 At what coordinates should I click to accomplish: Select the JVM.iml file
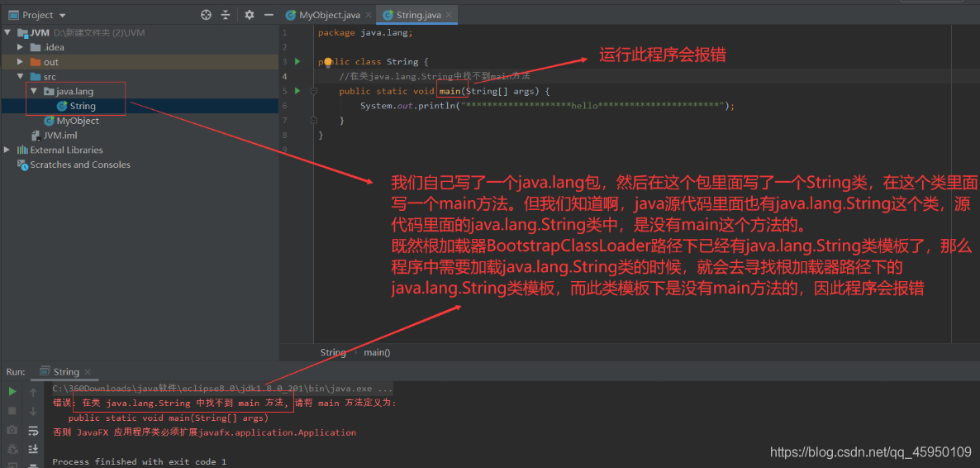(x=140, y=135)
